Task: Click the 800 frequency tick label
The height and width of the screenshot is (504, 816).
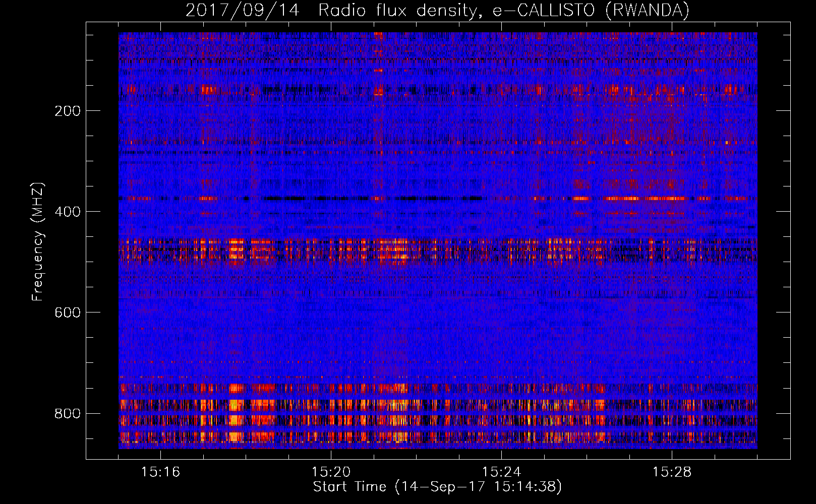Action: coord(67,413)
